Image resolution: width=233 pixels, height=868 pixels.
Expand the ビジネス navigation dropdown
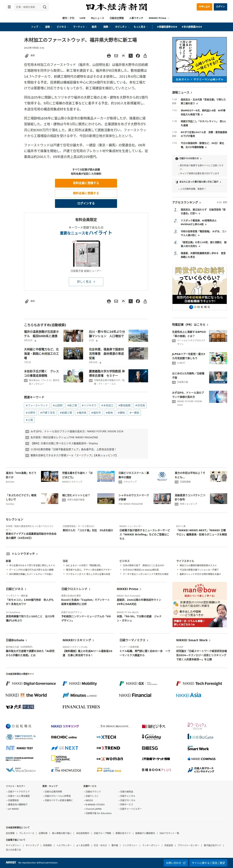(x=63, y=27)
